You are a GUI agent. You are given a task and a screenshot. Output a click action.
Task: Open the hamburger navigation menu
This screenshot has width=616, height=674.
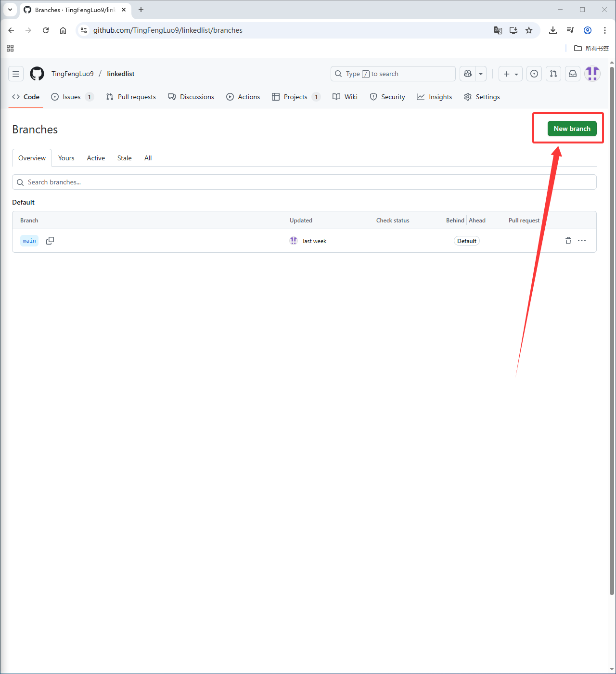click(16, 74)
